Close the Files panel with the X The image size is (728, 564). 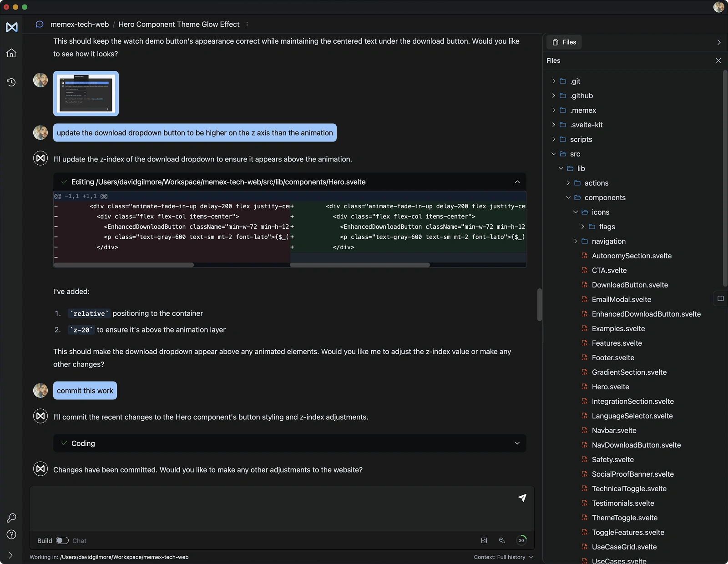(718, 60)
